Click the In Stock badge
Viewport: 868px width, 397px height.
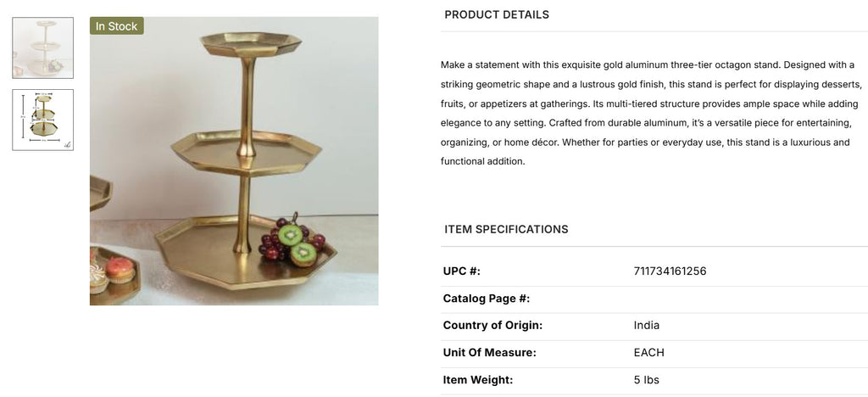click(x=117, y=26)
